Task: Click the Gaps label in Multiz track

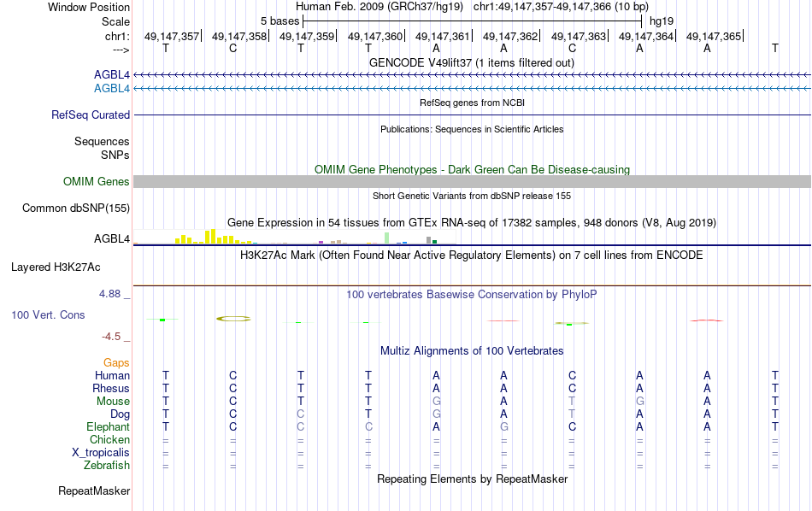Action: pyautogui.click(x=116, y=363)
